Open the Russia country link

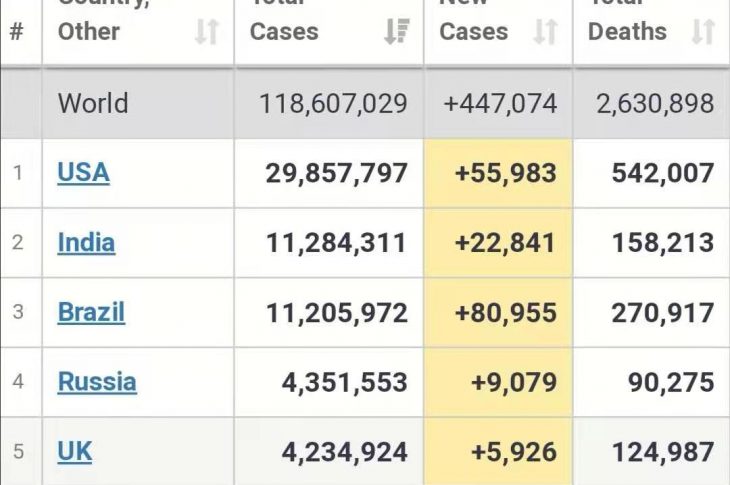pyautogui.click(x=97, y=382)
